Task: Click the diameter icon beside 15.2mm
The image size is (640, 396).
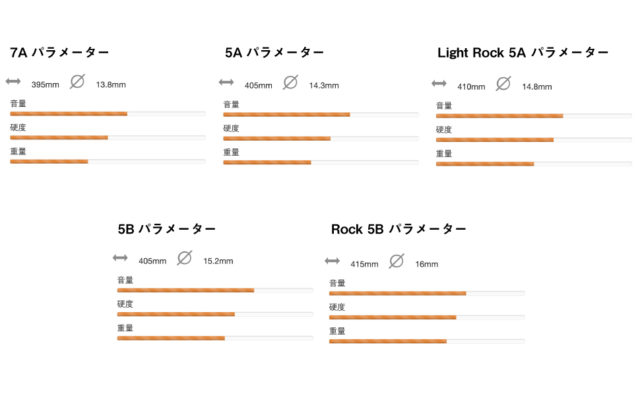Action: 184,258
